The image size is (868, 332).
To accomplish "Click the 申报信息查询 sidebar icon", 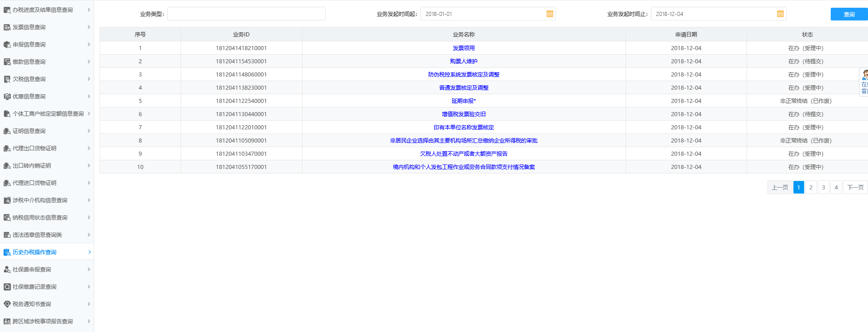I will 7,45.
